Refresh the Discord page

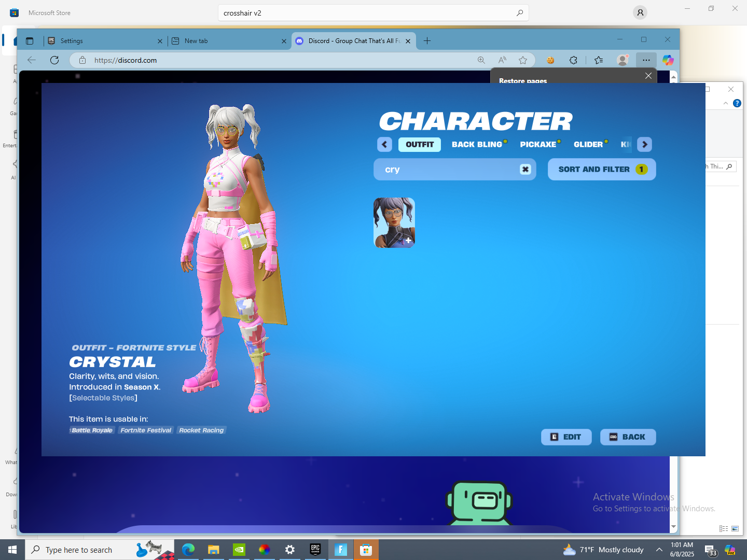tap(54, 60)
